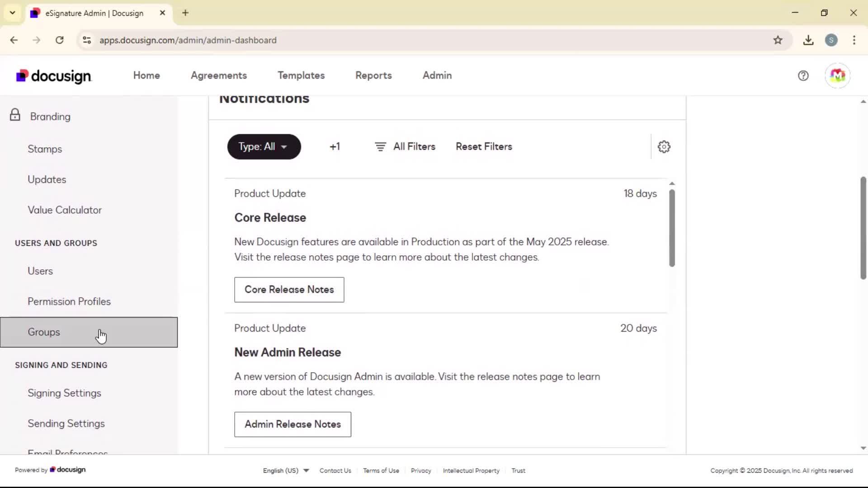The height and width of the screenshot is (488, 868).
Task: Bookmark this page with the star icon
Action: click(x=778, y=40)
